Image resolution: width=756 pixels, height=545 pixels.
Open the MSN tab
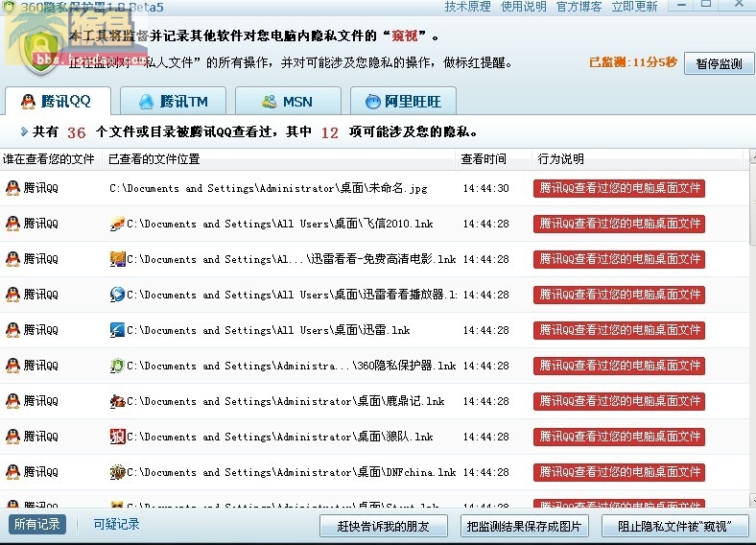pos(288,101)
